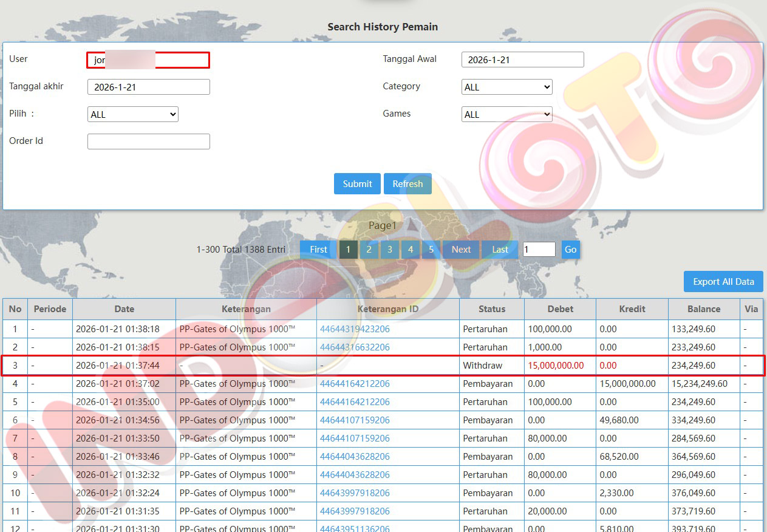Select the Tanggal akhir date field

click(149, 87)
